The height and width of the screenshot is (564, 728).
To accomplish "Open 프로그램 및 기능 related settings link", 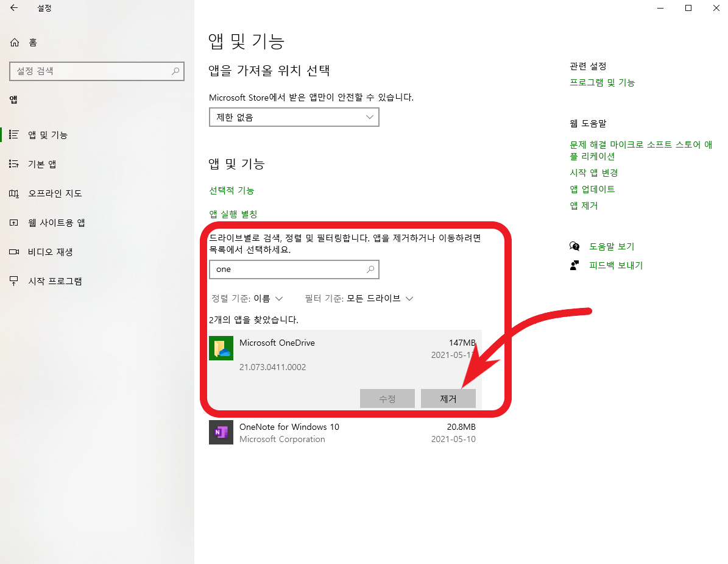I will (x=602, y=83).
